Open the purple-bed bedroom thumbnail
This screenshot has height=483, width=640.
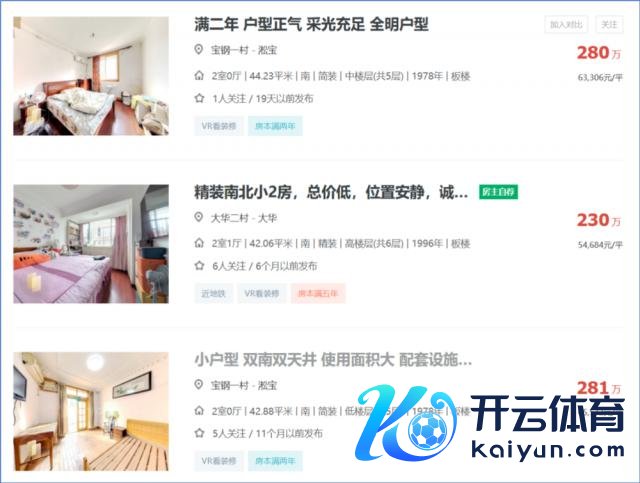pyautogui.click(x=91, y=244)
